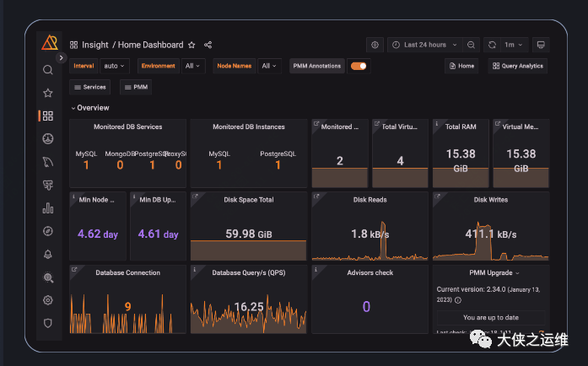Open the Configuration gear in sidebar
This screenshot has height=366, width=588.
point(47,300)
